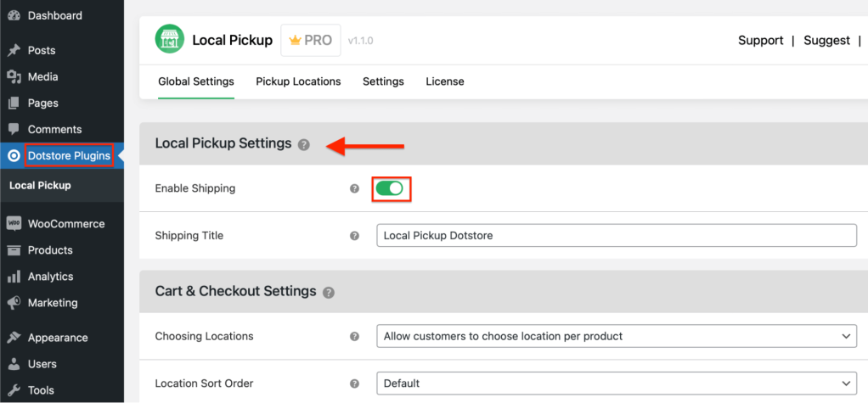The height and width of the screenshot is (403, 868).
Task: Click into the Shipping Title input field
Action: [616, 236]
